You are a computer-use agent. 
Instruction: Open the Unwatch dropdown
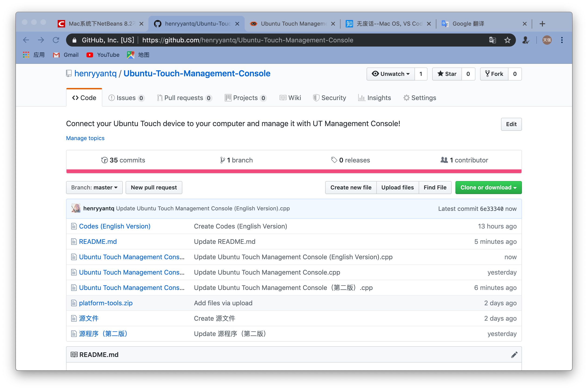pyautogui.click(x=391, y=74)
